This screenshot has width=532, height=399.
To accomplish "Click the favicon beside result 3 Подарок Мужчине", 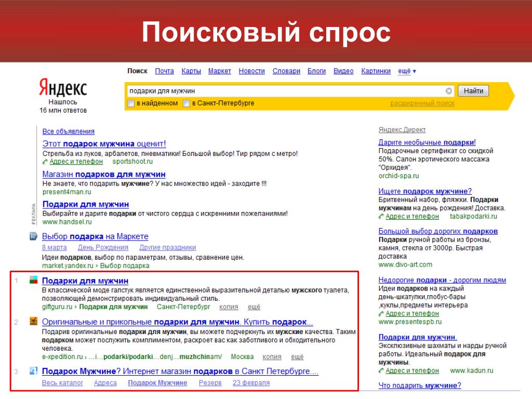I will [33, 370].
